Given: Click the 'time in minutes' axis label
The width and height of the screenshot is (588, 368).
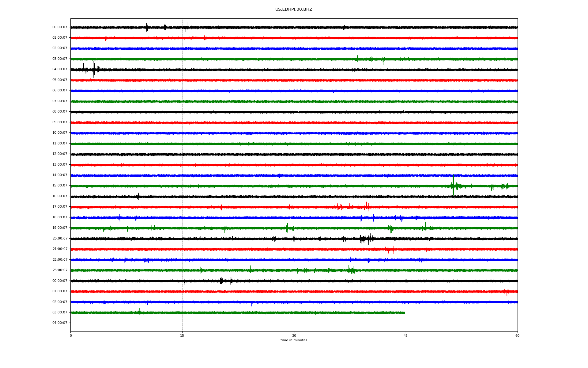Looking at the screenshot, I should [293, 340].
